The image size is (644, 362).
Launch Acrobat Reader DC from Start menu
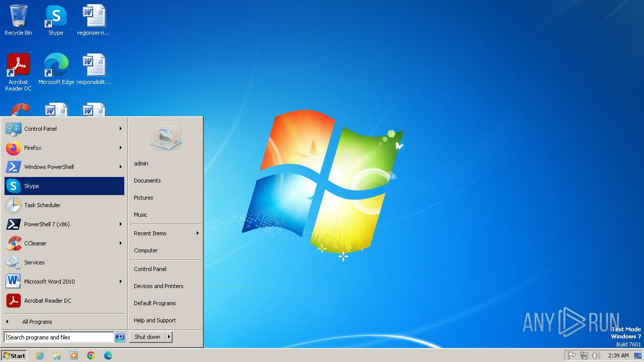coord(64,301)
